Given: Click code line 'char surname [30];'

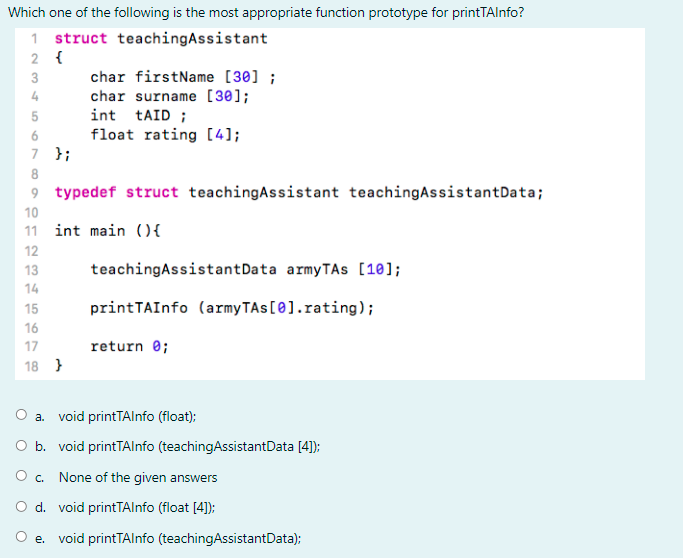Looking at the screenshot, I should (169, 96).
